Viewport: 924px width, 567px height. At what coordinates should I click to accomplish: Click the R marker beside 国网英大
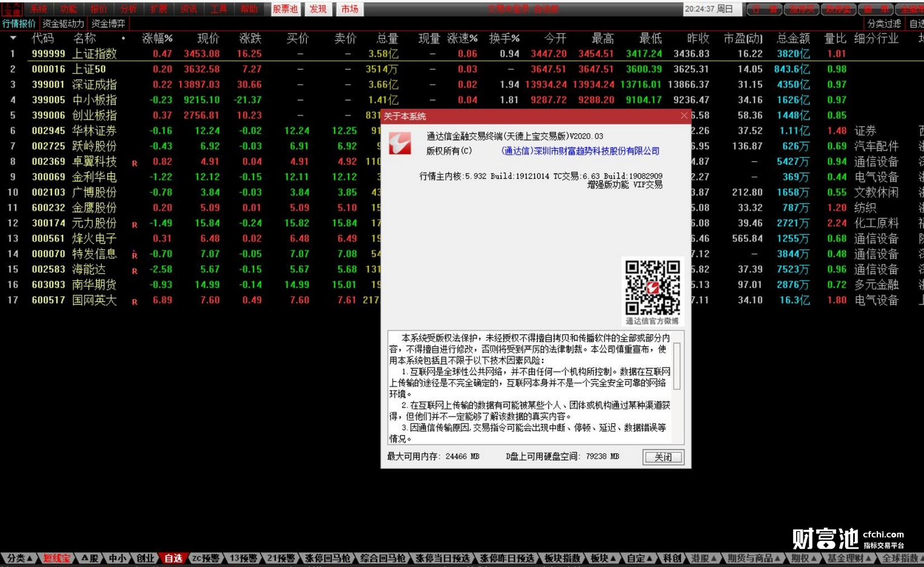(x=135, y=301)
